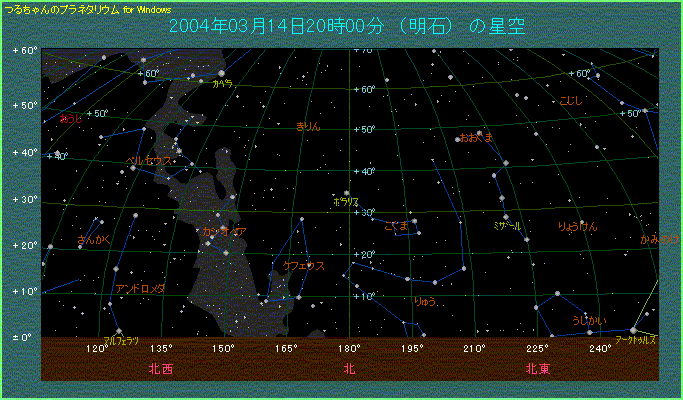
Task: Select the きりん constellation label
Action: click(x=309, y=127)
